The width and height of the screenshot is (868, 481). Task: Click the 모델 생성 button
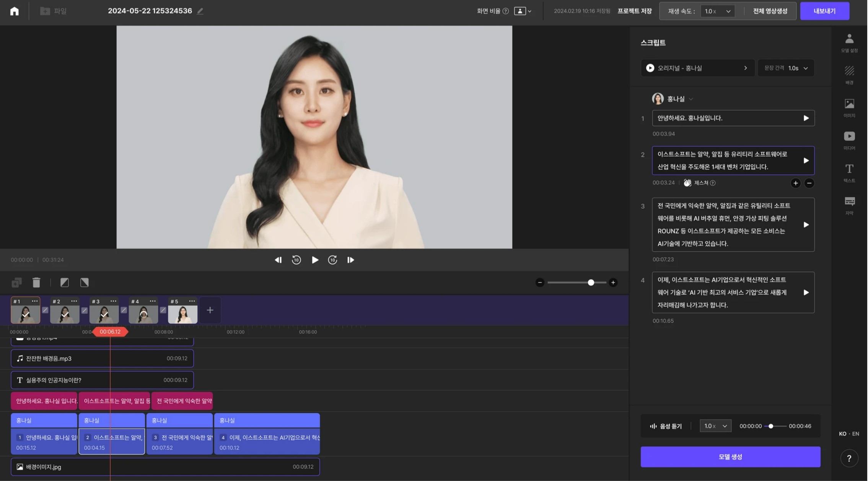[730, 457]
